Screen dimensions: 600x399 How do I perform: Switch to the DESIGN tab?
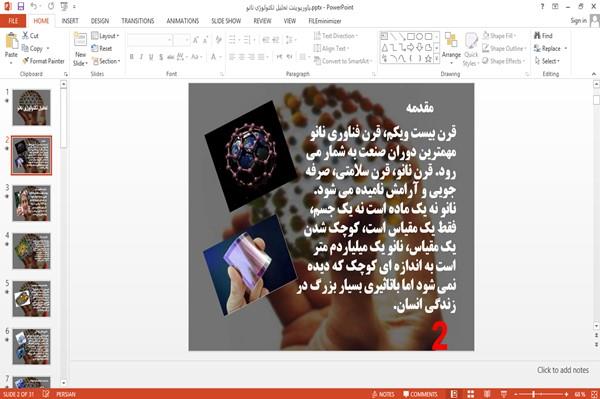pyautogui.click(x=99, y=21)
